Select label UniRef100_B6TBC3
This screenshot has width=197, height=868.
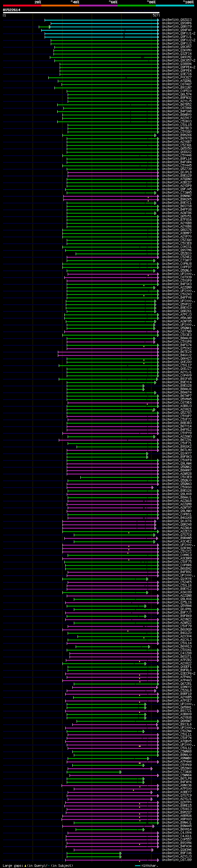(177, 128)
